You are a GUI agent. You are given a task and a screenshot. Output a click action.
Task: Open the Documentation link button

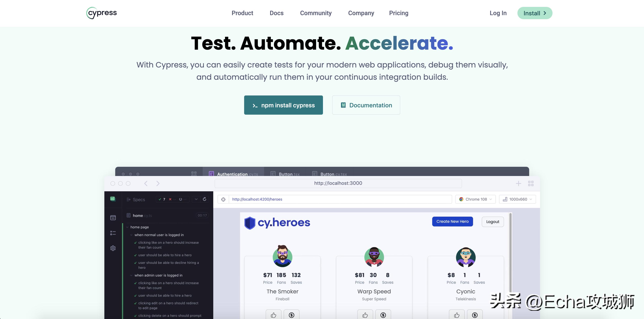pyautogui.click(x=366, y=105)
